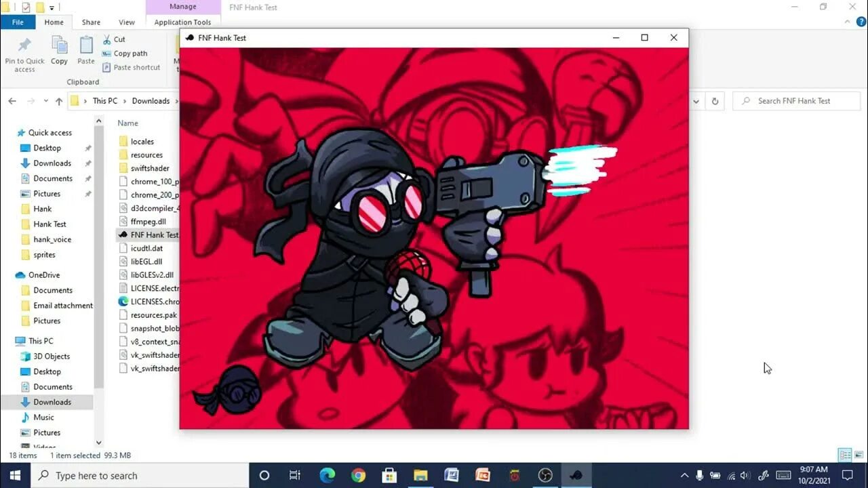Expand the address bar history dropdown

696,101
